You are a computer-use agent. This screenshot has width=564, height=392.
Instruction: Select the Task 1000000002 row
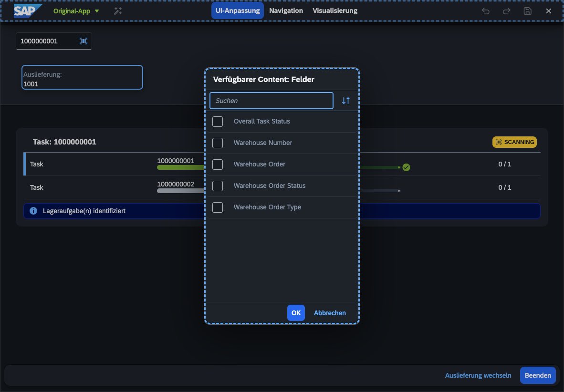[282, 187]
